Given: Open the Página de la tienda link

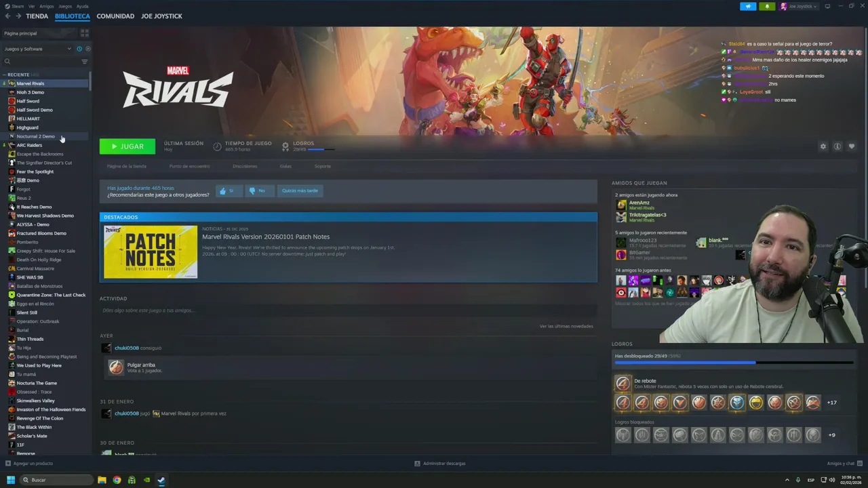Looking at the screenshot, I should tap(127, 166).
